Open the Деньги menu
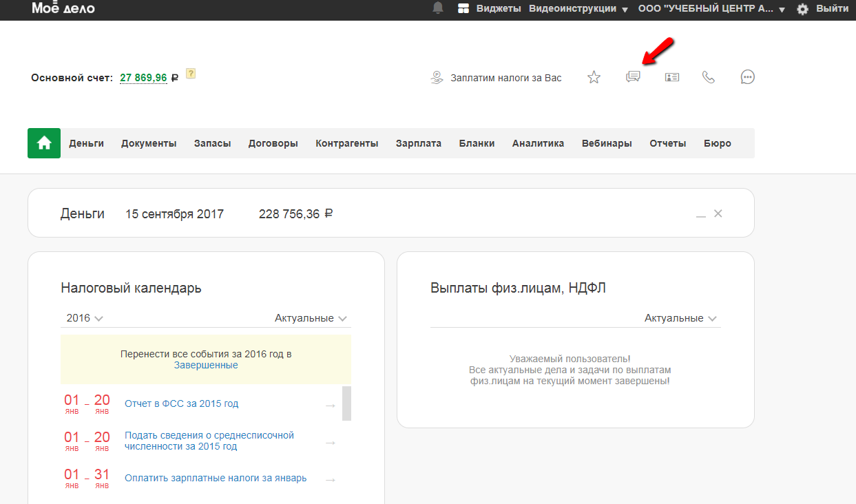This screenshot has width=856, height=504. pyautogui.click(x=87, y=143)
